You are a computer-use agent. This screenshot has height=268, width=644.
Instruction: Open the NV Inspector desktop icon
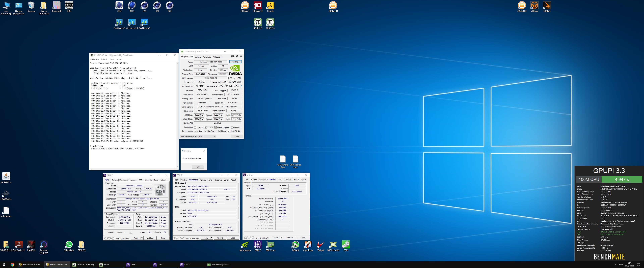click(245, 246)
